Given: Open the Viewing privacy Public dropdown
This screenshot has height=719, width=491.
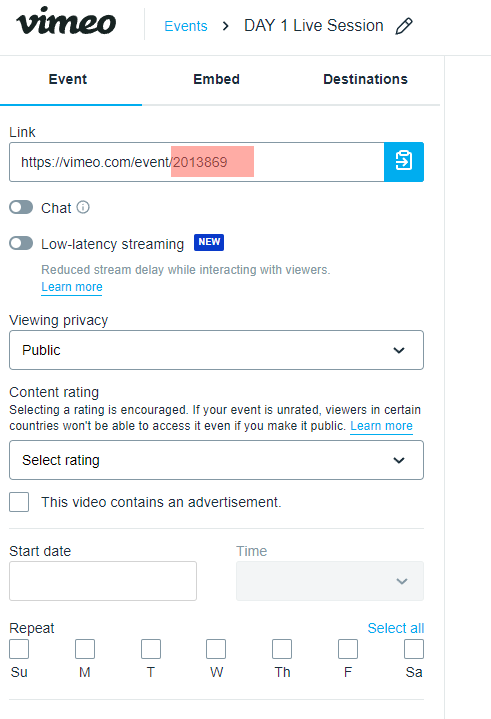Looking at the screenshot, I should tap(216, 350).
